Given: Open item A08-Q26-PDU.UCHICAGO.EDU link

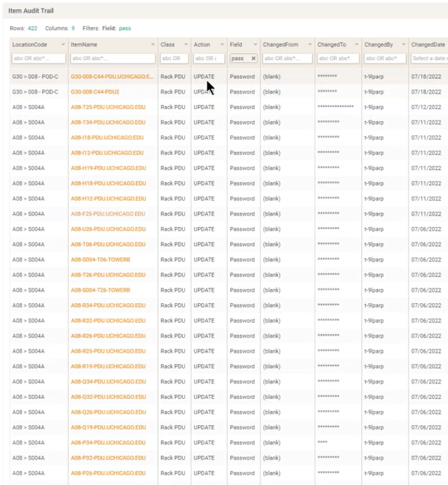Looking at the screenshot, I should pos(109,412).
